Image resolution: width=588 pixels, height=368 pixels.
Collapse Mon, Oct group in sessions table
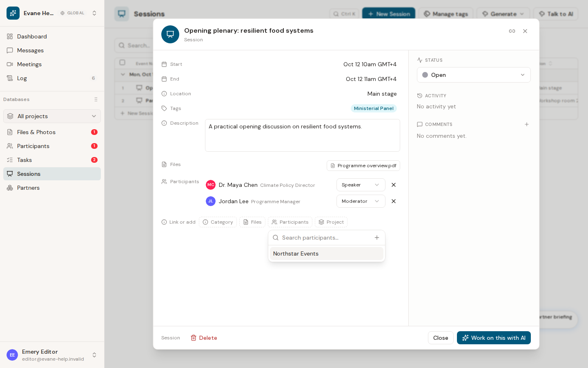click(123, 74)
